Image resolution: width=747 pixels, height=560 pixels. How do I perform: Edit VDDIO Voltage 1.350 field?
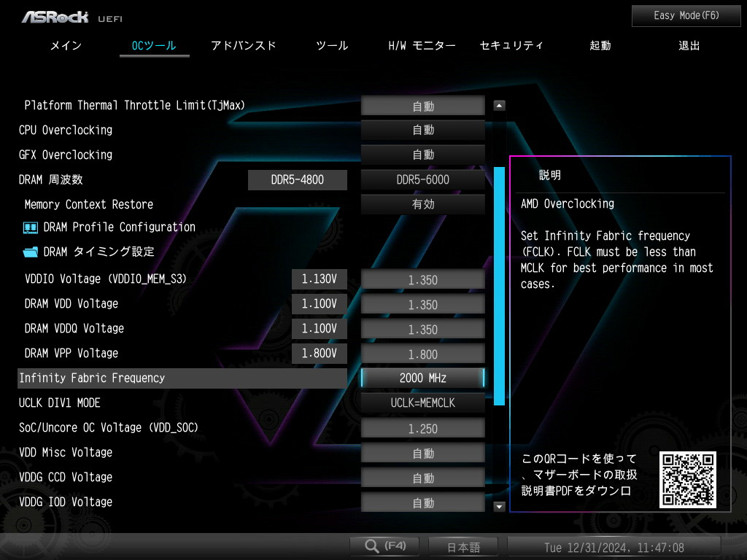click(x=423, y=279)
